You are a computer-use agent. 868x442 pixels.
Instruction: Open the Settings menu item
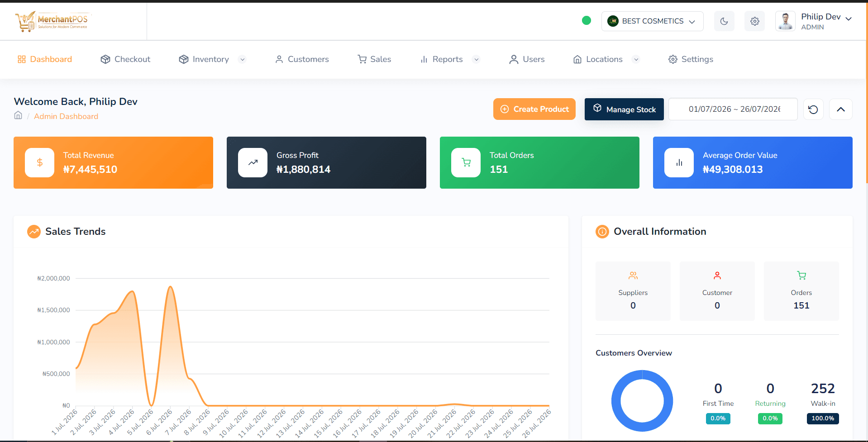pos(691,59)
